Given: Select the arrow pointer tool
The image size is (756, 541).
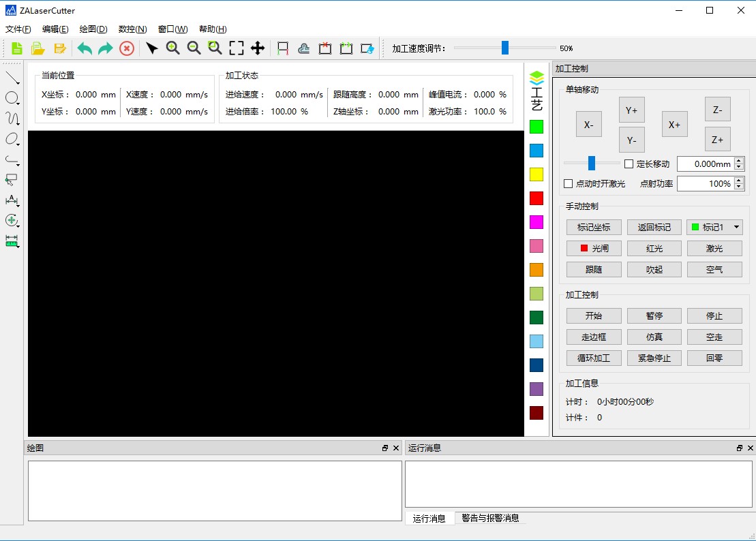Looking at the screenshot, I should [x=152, y=48].
